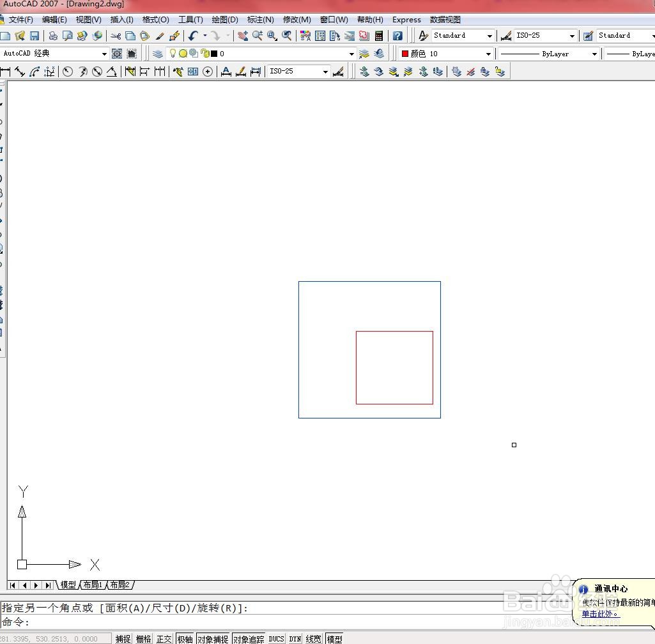This screenshot has width=655, height=644.
Task: Switch to the 布局1 layout tab
Action: tap(93, 585)
